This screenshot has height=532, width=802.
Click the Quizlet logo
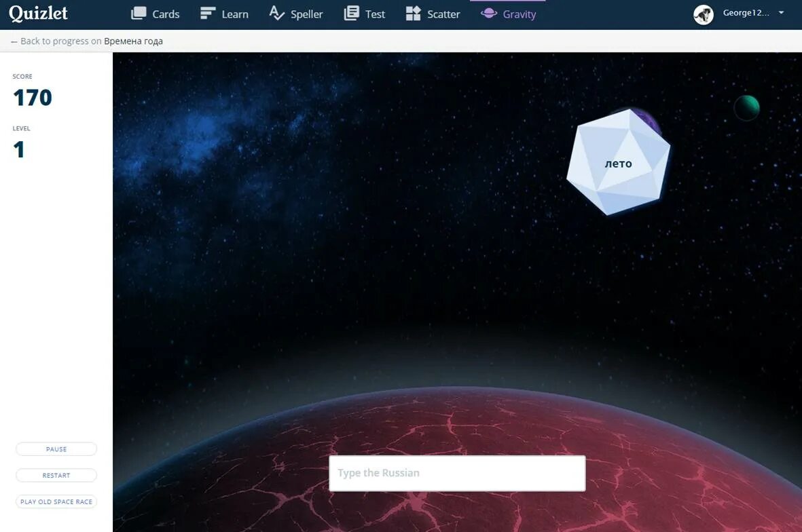39,14
